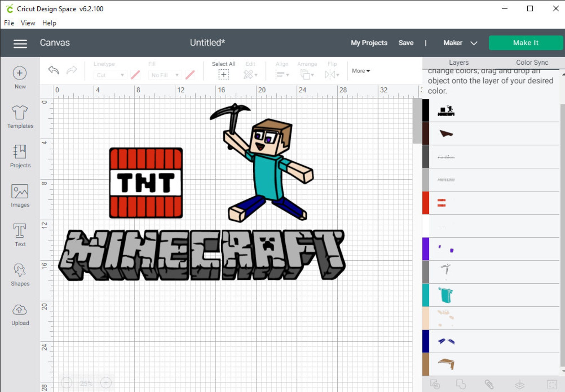565x392 pixels.
Task: Click the Weld icon in layers footer
Action: 461,384
